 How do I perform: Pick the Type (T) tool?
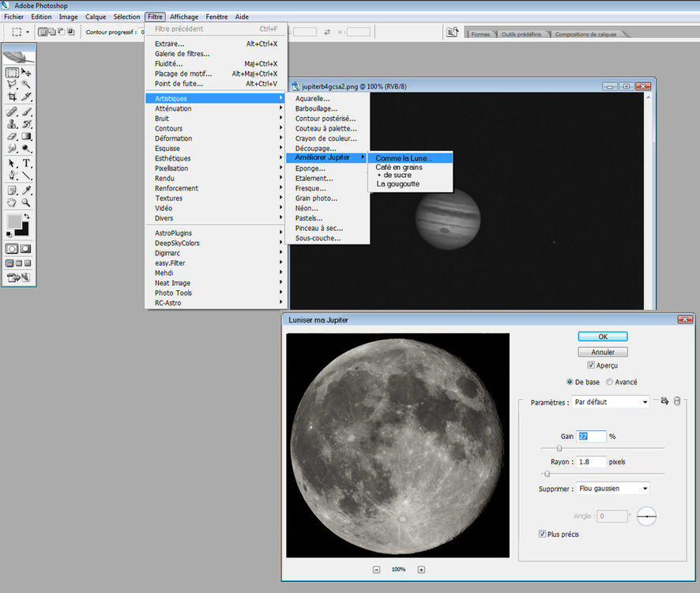pyautogui.click(x=26, y=163)
